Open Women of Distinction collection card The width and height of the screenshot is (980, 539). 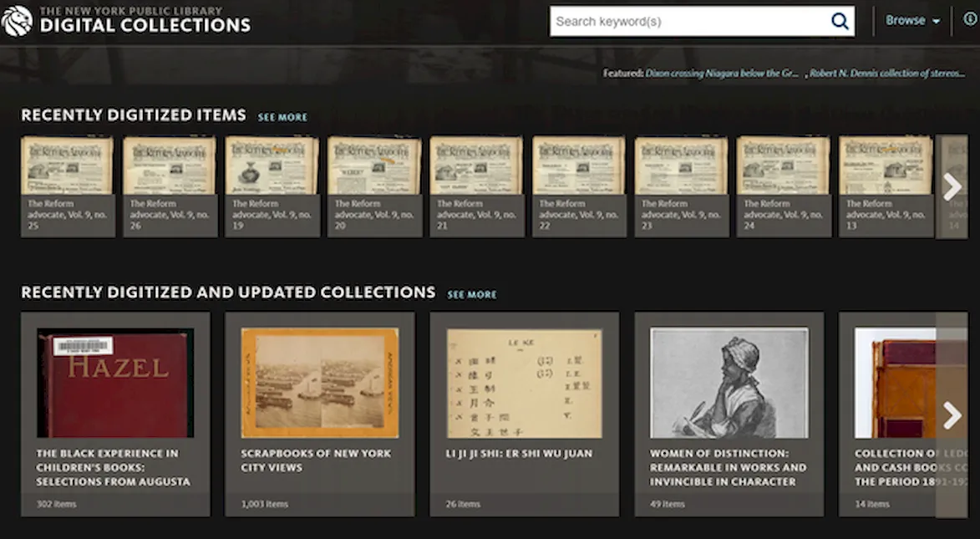point(729,383)
